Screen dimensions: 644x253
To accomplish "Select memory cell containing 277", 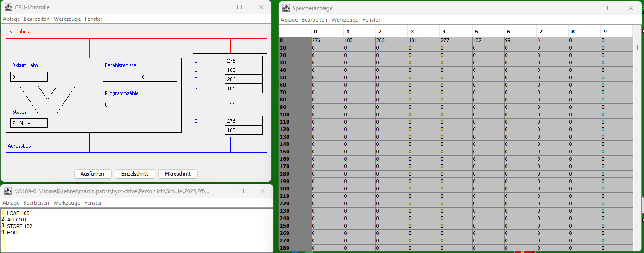I will [x=456, y=41].
